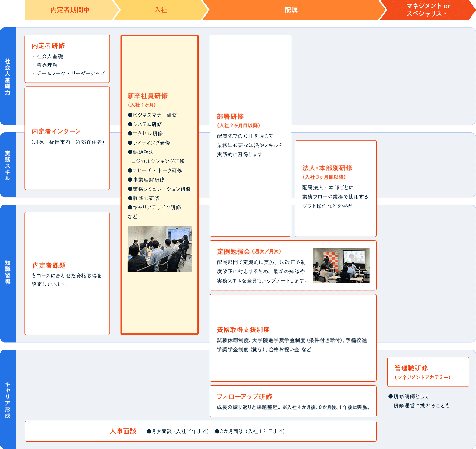Open the 内定者研修 card

(67, 59)
